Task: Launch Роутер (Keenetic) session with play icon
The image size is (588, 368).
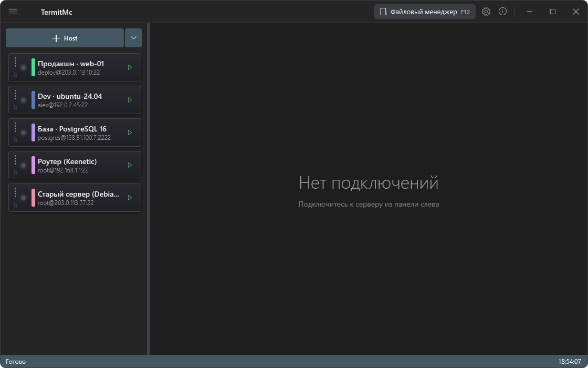Action: pyautogui.click(x=130, y=165)
